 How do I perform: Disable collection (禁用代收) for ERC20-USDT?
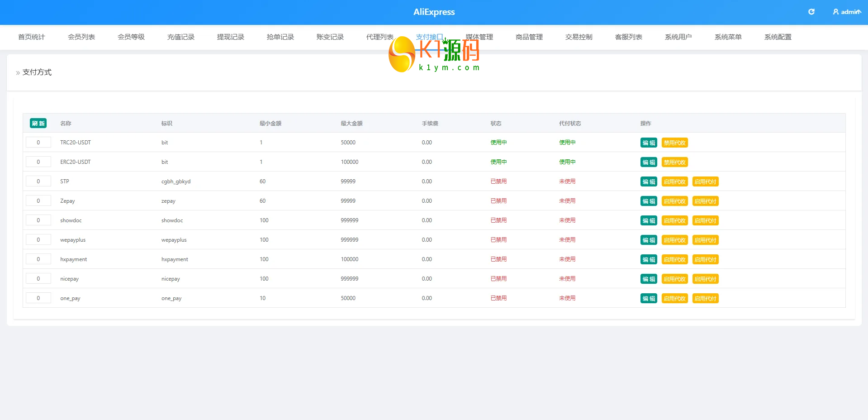click(x=674, y=162)
